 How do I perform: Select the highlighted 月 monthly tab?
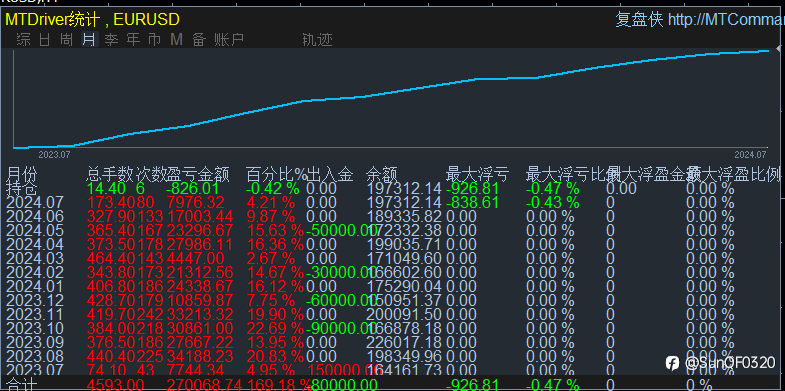click(x=89, y=39)
